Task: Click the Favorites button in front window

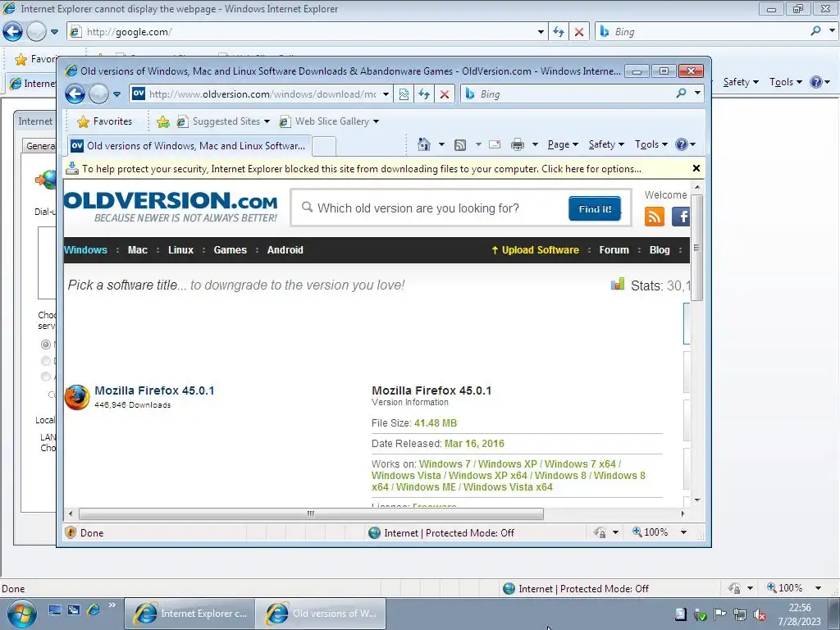Action: pos(104,121)
